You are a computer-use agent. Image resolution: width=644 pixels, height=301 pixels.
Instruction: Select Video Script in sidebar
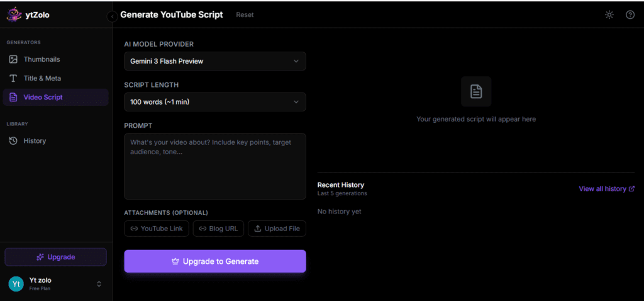tap(55, 98)
